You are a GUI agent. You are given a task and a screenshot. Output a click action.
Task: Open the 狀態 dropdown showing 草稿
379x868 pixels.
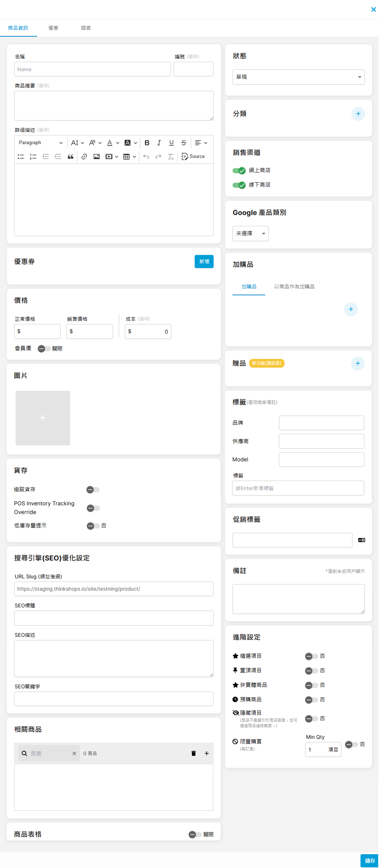(x=298, y=77)
